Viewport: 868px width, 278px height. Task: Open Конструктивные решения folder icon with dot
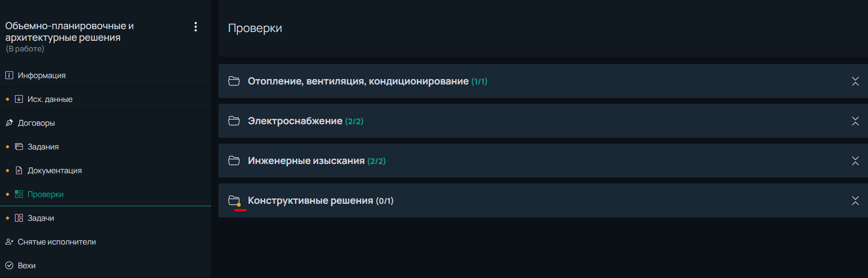coord(234,201)
